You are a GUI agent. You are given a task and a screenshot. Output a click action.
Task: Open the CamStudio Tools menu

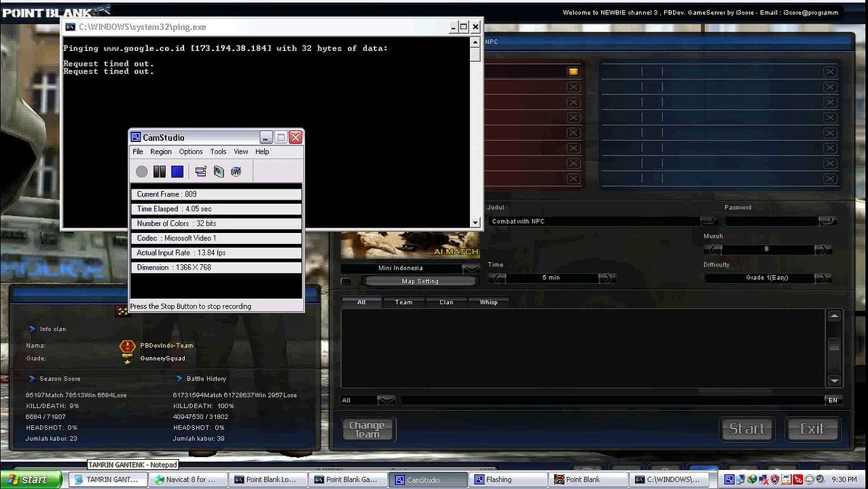coord(218,151)
